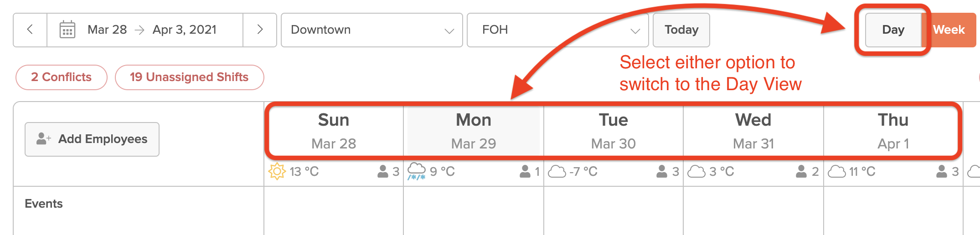The image size is (980, 235).
Task: Click the cloud icon for Thursday
Action: click(x=836, y=172)
